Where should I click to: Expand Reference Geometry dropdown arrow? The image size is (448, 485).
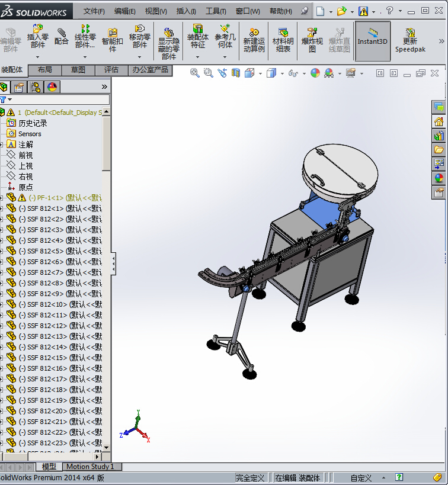[x=225, y=57]
